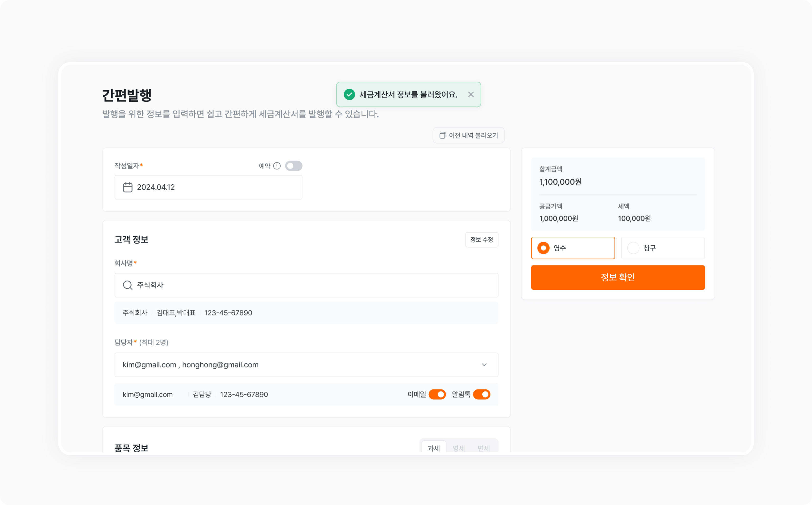Dismiss the 세금계산서 toast with the X icon
This screenshot has height=505, width=812.
(471, 95)
